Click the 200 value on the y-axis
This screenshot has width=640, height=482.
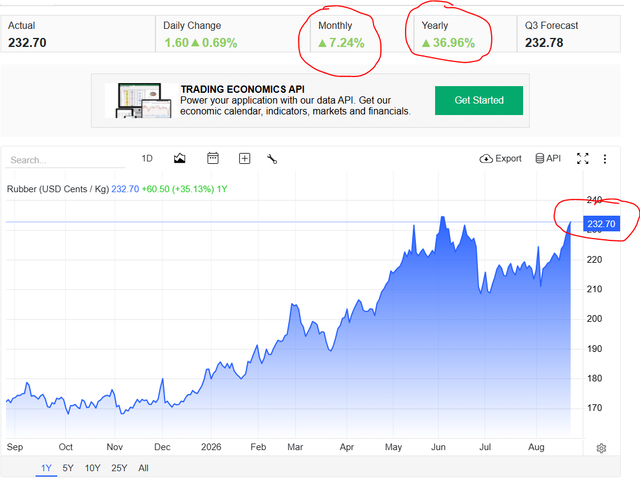point(594,319)
